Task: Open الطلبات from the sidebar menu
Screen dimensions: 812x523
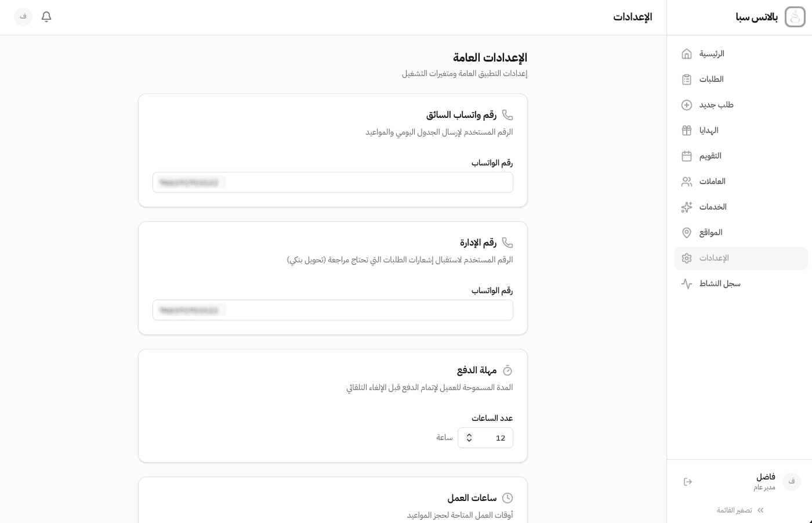Action: (x=712, y=80)
